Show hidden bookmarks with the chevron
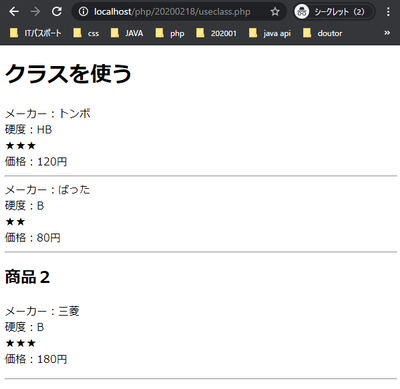 (x=387, y=33)
